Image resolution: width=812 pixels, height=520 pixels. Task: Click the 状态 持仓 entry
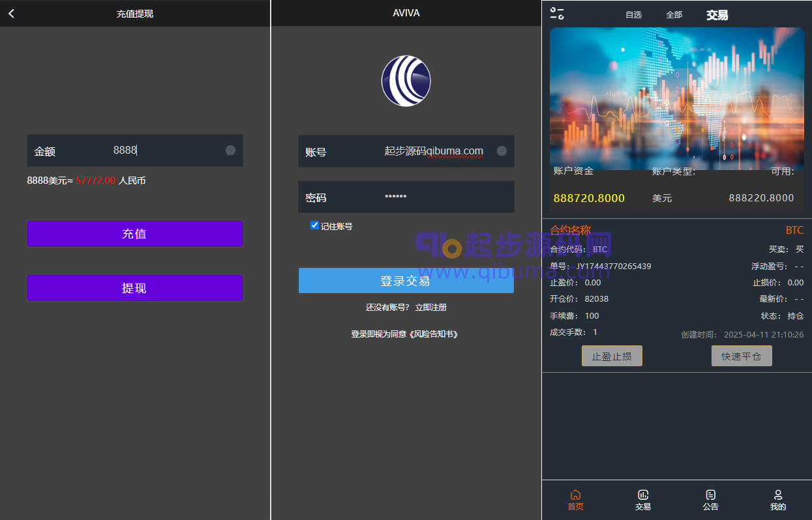tap(782, 316)
